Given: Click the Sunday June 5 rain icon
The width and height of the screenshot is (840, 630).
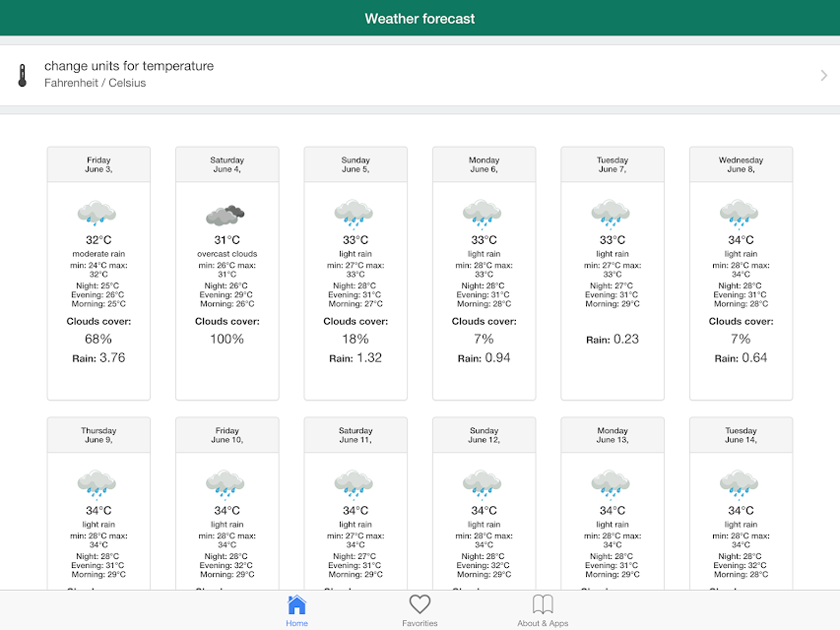Looking at the screenshot, I should point(354,214).
